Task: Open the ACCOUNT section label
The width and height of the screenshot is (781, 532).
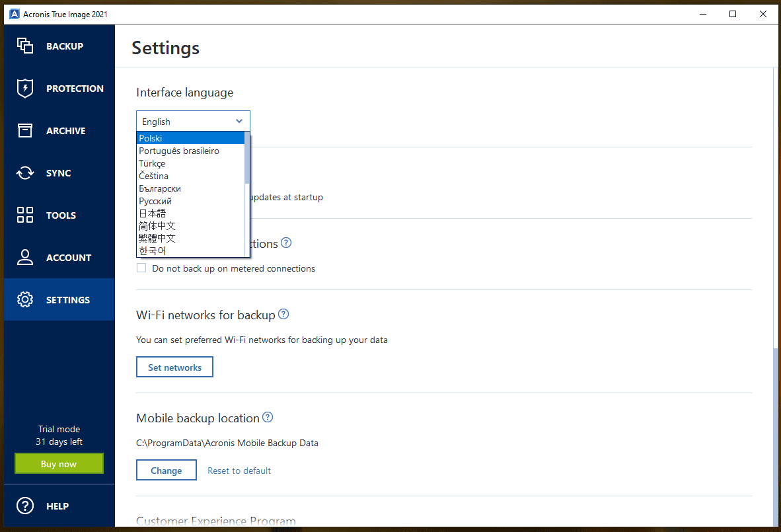Action: point(69,258)
